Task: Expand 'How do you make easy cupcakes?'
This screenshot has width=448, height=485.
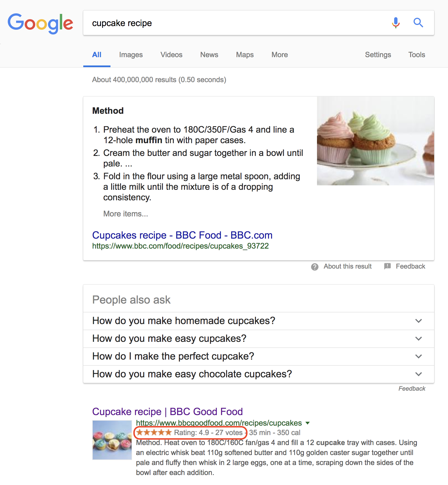Action: pos(258,339)
